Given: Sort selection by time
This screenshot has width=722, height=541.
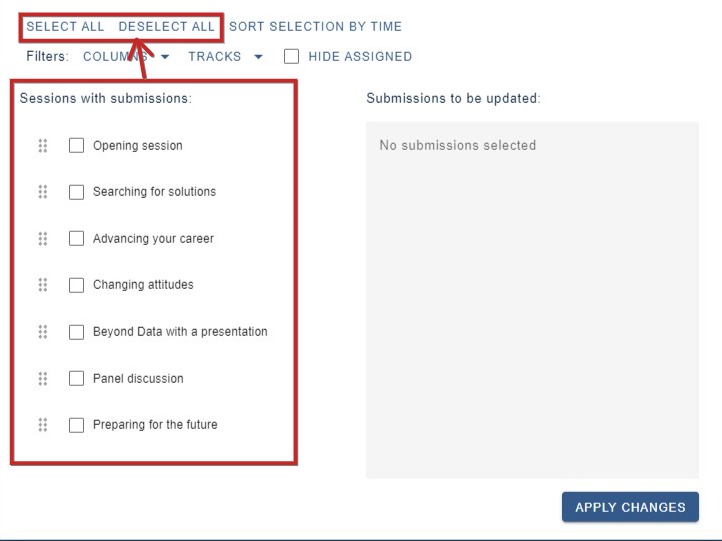Looking at the screenshot, I should tap(315, 27).
